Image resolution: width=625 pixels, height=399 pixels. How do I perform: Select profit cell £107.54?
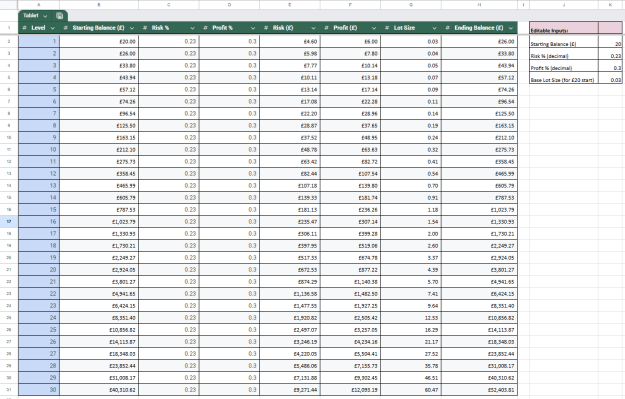[x=350, y=173]
